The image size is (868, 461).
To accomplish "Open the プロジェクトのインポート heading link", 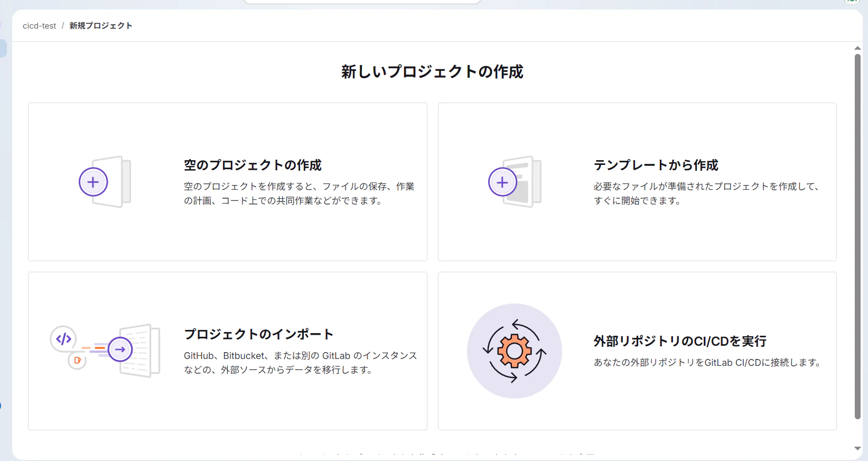I will click(x=259, y=334).
